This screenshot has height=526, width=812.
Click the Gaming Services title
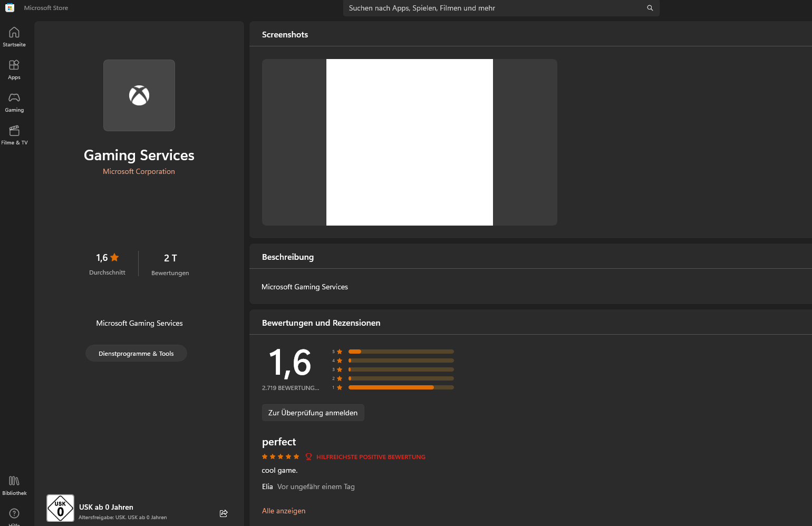click(139, 155)
